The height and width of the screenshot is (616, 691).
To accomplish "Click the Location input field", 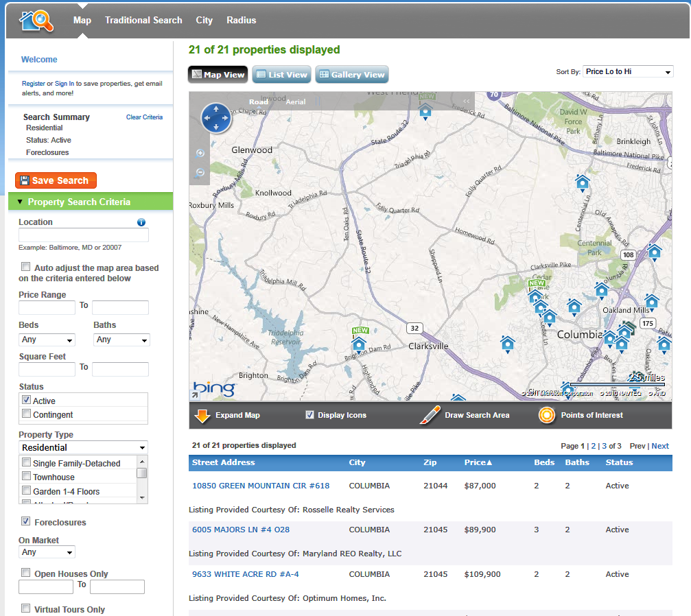I will coord(84,235).
